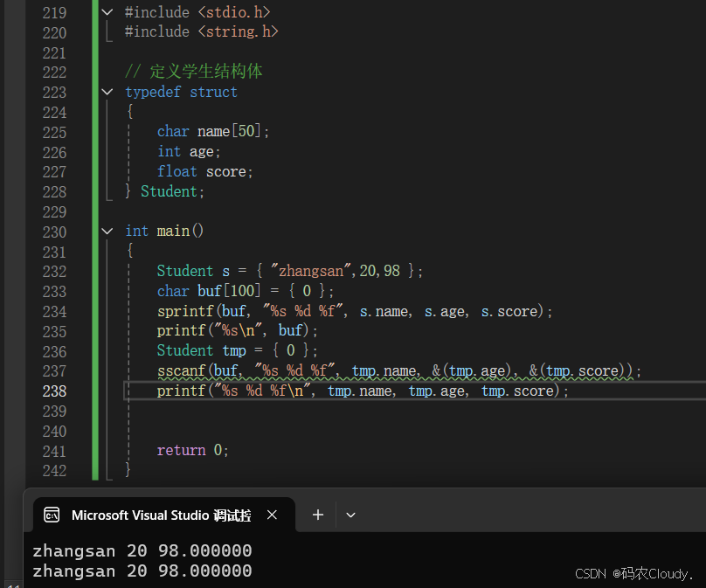Collapse the main function fold arrow
The height and width of the screenshot is (588, 706).
(107, 230)
